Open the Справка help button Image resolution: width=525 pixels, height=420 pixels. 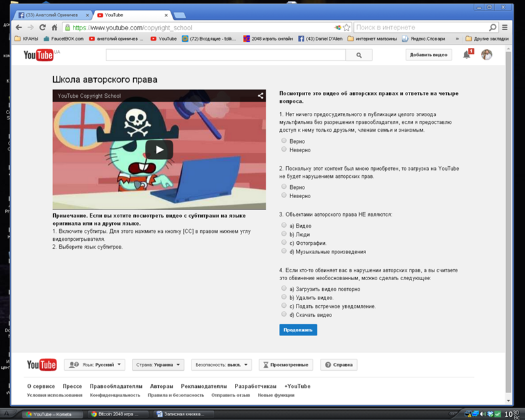[339, 365]
